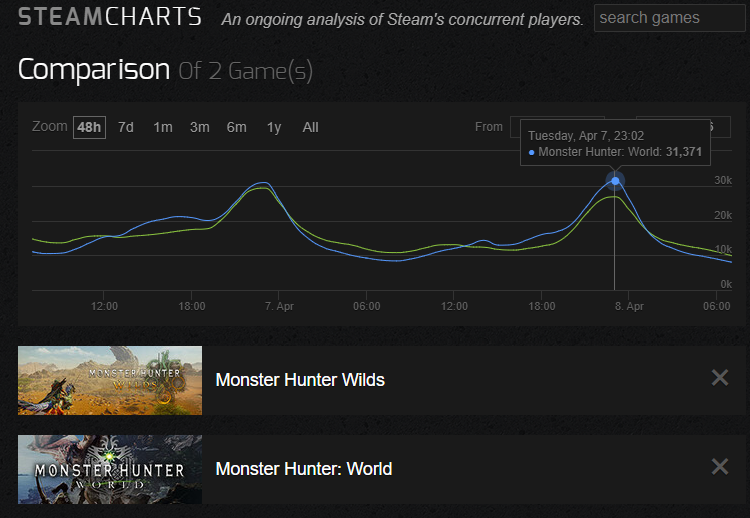Choose the 3m zoom option
Viewport: 750px width, 518px height.
pos(199,127)
